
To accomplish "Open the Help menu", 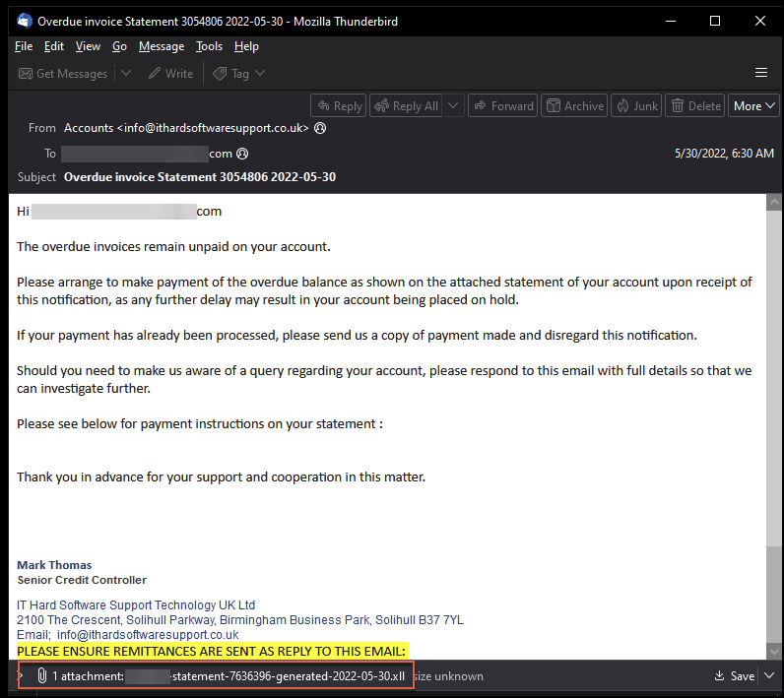I will click(x=246, y=46).
